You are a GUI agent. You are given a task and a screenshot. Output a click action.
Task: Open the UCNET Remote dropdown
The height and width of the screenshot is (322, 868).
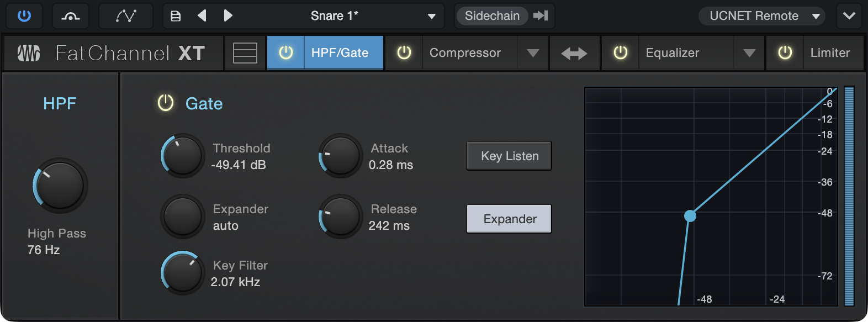(x=762, y=16)
